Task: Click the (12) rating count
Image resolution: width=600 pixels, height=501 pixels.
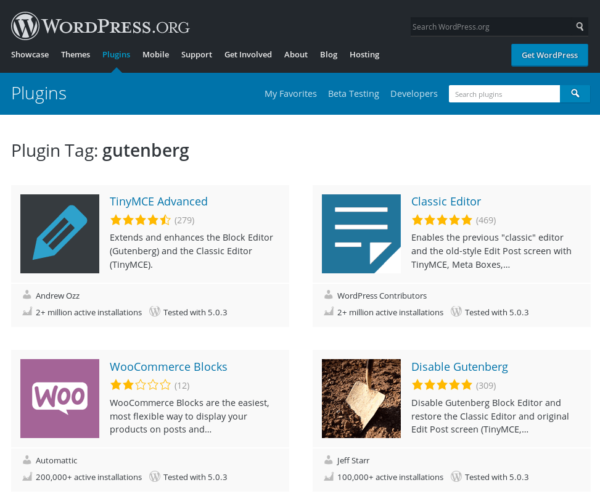Action: click(182, 385)
